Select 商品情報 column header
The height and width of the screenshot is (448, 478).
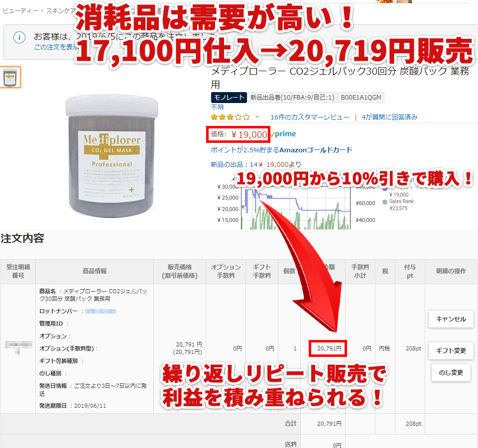[95, 271]
